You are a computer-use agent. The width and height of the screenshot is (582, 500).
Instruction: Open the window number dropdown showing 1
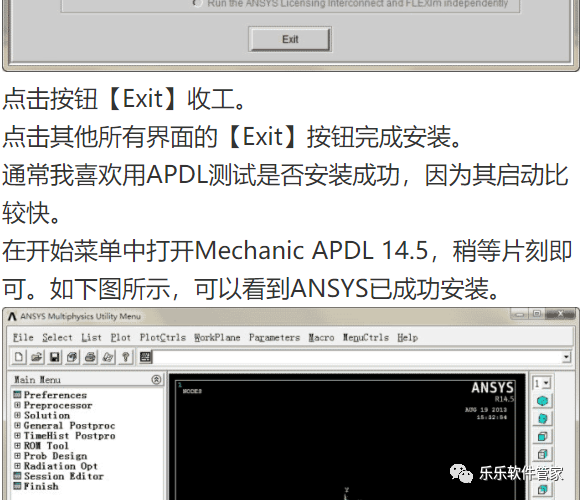pos(542,383)
